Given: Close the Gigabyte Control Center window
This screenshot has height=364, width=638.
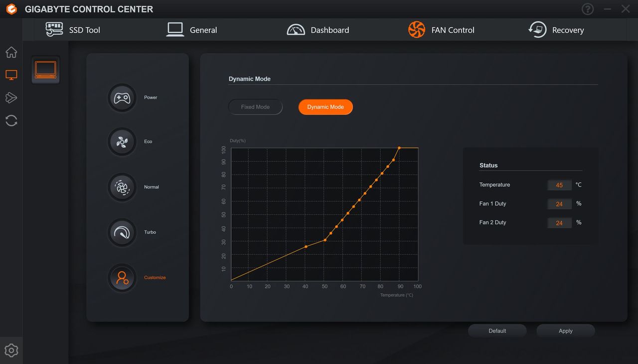Looking at the screenshot, I should [626, 9].
